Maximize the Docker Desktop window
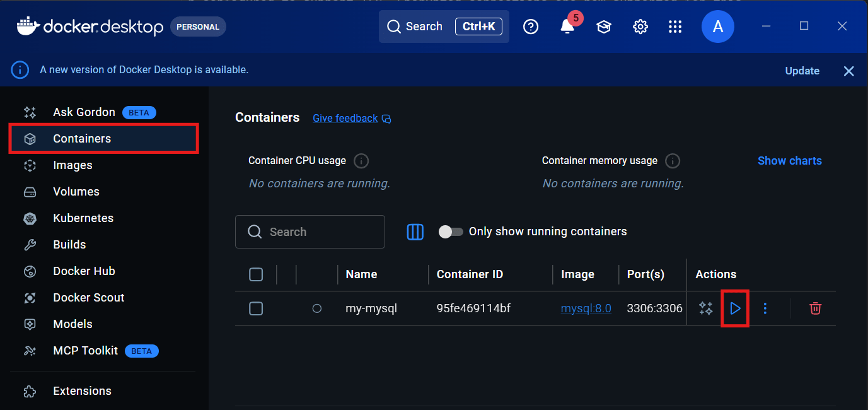Image resolution: width=868 pixels, height=410 pixels. 804,26
